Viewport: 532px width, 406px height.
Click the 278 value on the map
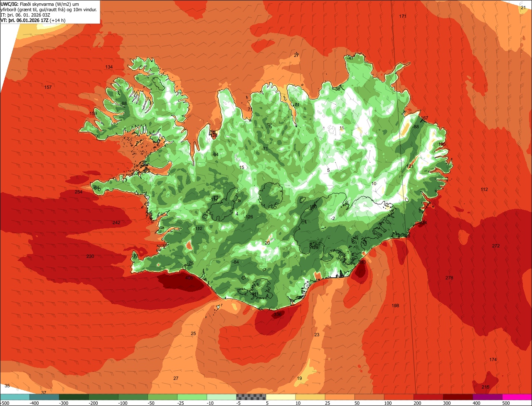click(449, 278)
